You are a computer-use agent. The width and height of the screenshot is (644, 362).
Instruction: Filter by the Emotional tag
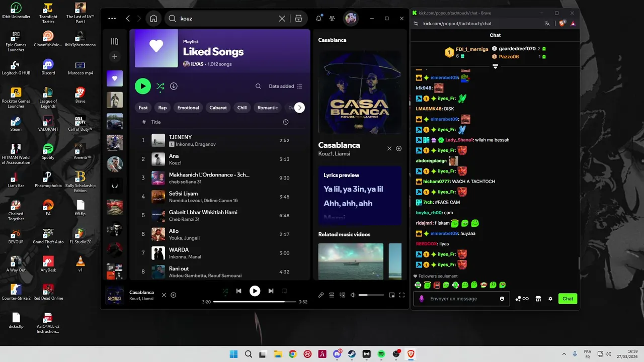pyautogui.click(x=188, y=108)
